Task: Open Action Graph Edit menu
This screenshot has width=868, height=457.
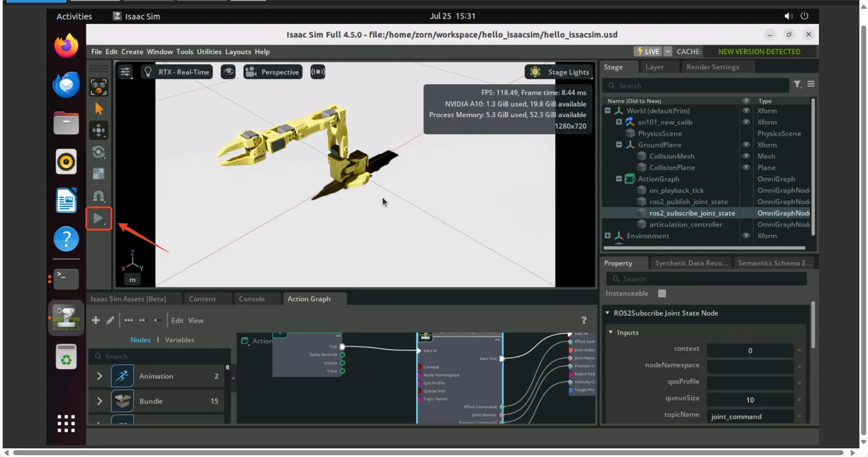Action: pos(177,321)
